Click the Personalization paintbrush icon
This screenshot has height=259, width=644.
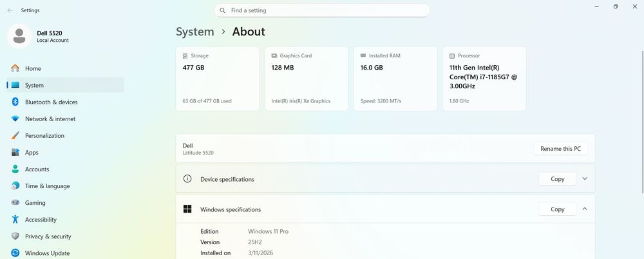coord(15,135)
